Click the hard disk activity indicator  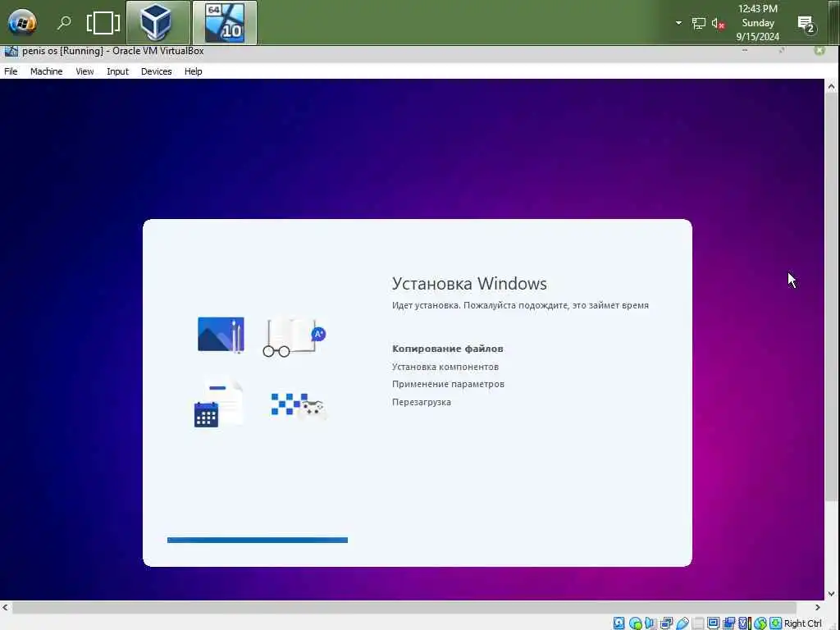619,623
